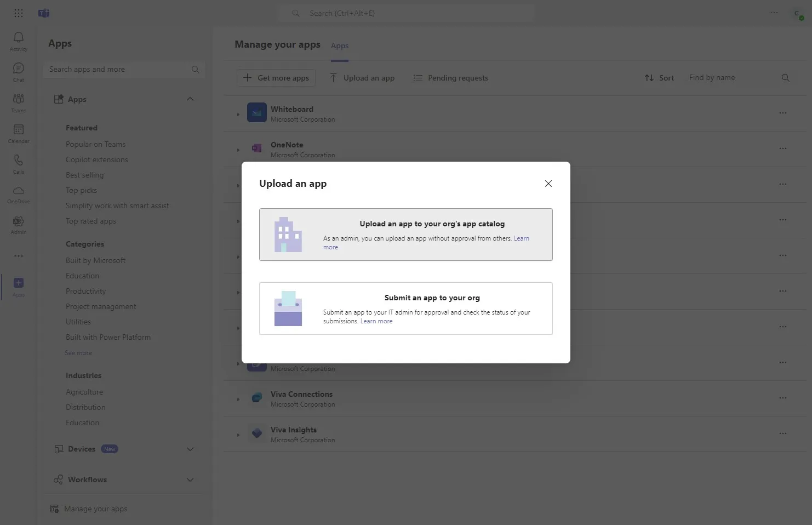Click Learn more in org catalog card
Image resolution: width=812 pixels, height=525 pixels.
point(521,238)
